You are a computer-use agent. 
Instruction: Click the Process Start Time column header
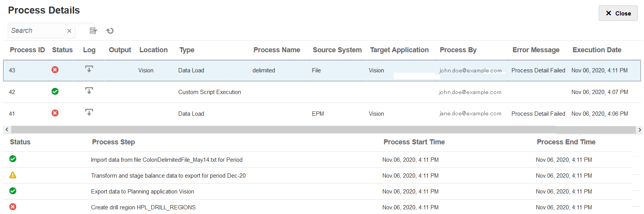coord(414,142)
